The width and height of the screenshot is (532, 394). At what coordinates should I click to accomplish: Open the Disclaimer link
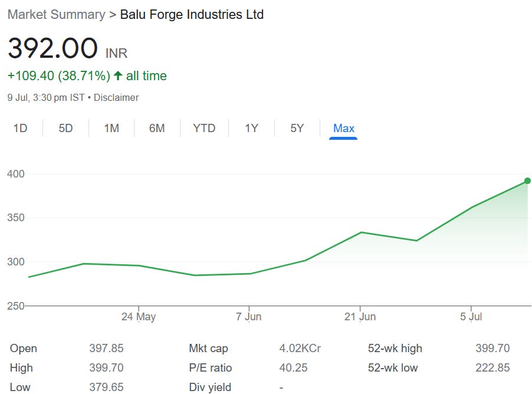point(116,98)
